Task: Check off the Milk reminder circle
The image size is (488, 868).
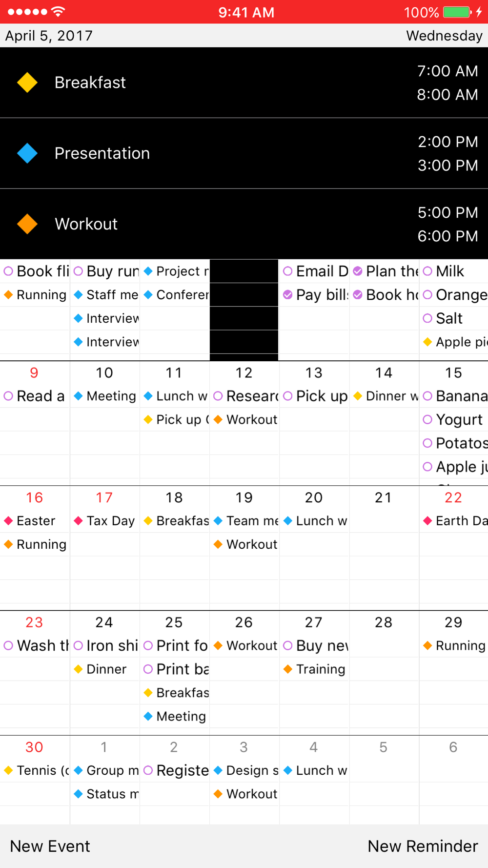Action: pyautogui.click(x=427, y=271)
